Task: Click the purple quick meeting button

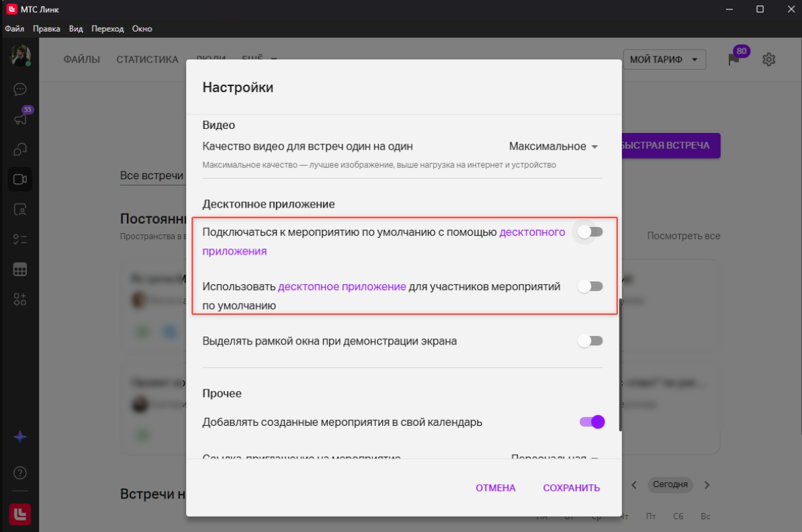Action: pos(670,146)
